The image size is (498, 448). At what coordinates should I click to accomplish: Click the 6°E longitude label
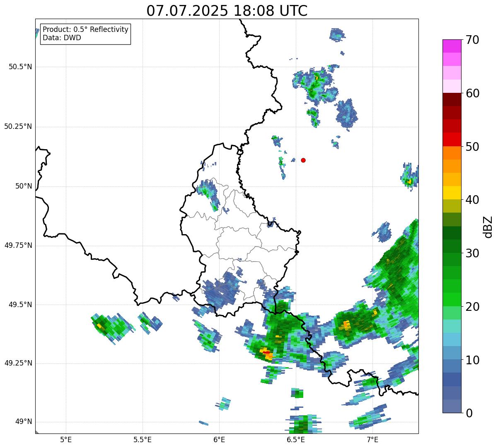pos(219,439)
